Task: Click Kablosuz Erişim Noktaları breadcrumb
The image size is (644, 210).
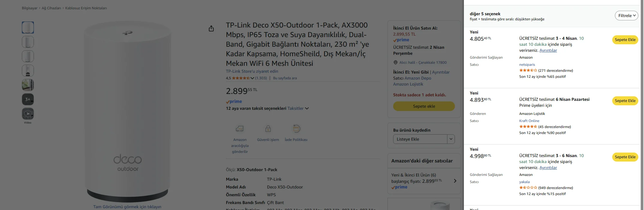Action: [x=86, y=8]
